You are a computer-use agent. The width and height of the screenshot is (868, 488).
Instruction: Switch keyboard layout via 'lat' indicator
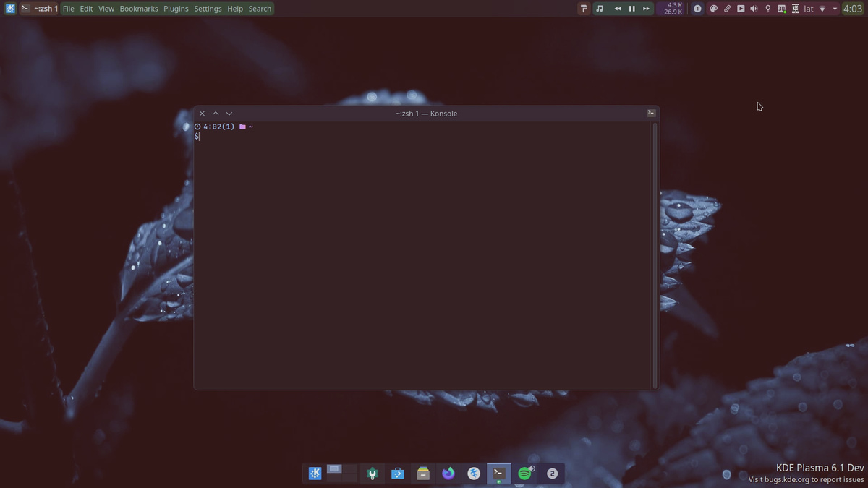809,9
